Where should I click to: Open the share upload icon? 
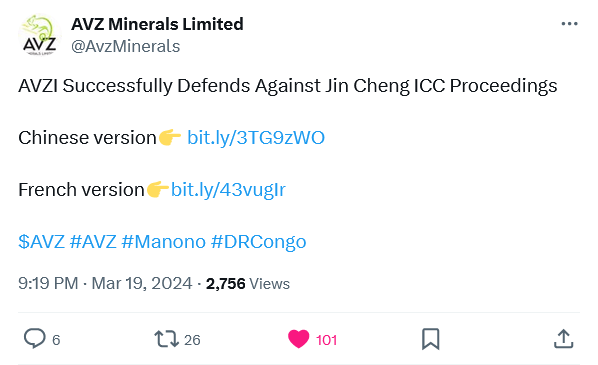coord(563,339)
